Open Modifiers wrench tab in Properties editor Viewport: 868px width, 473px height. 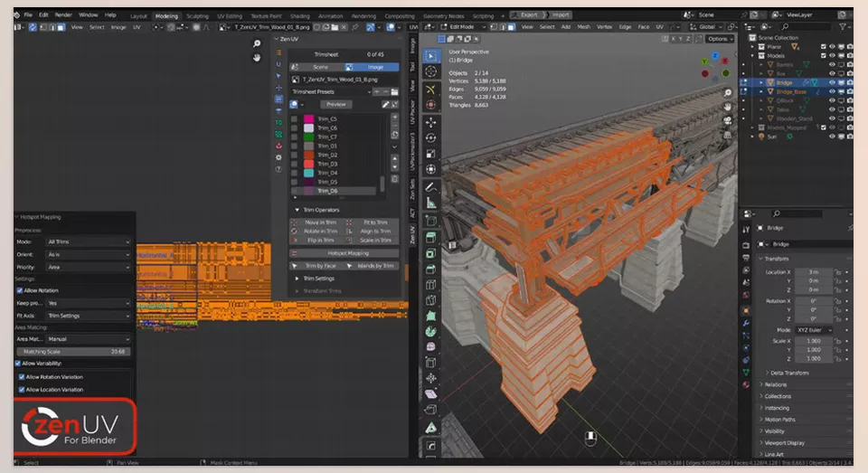pyautogui.click(x=746, y=323)
